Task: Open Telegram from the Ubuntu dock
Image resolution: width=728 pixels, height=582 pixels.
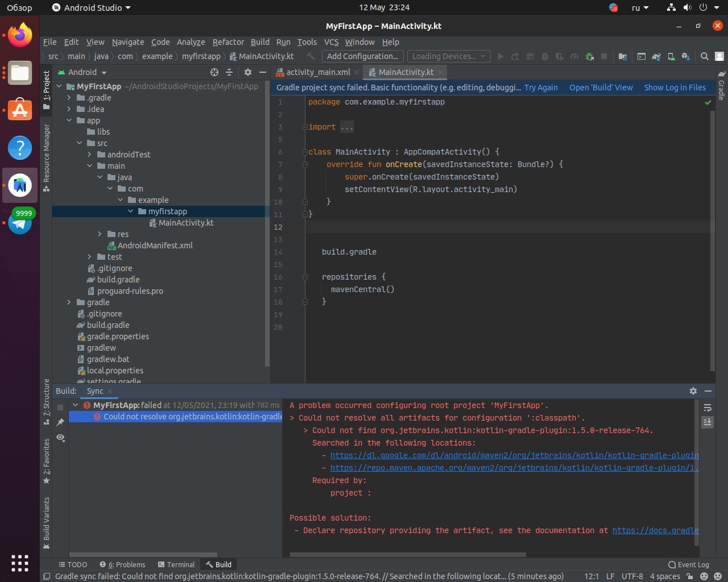Action: pyautogui.click(x=20, y=223)
